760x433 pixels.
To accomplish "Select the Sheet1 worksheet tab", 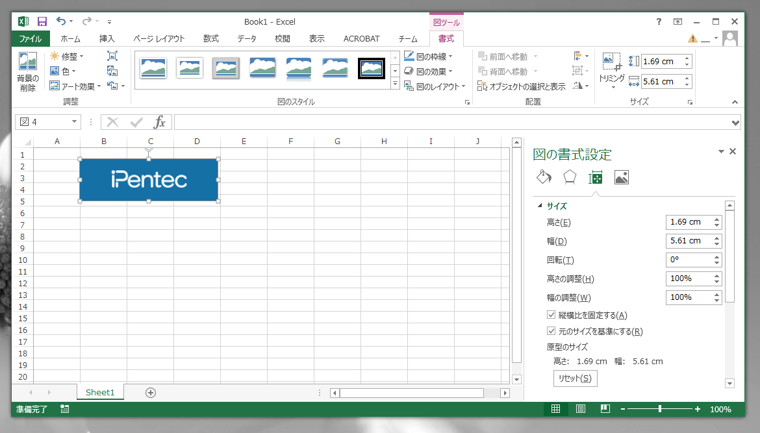I will point(100,392).
